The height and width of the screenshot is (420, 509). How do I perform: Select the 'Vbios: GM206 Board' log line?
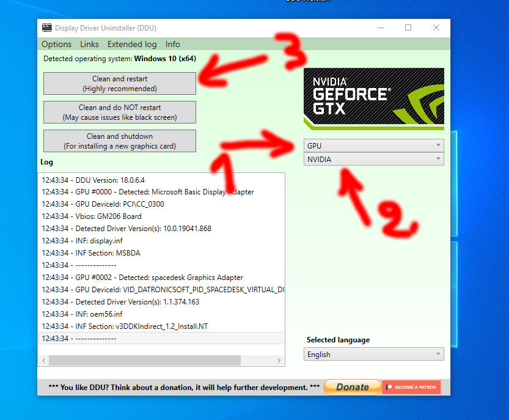tap(161, 216)
